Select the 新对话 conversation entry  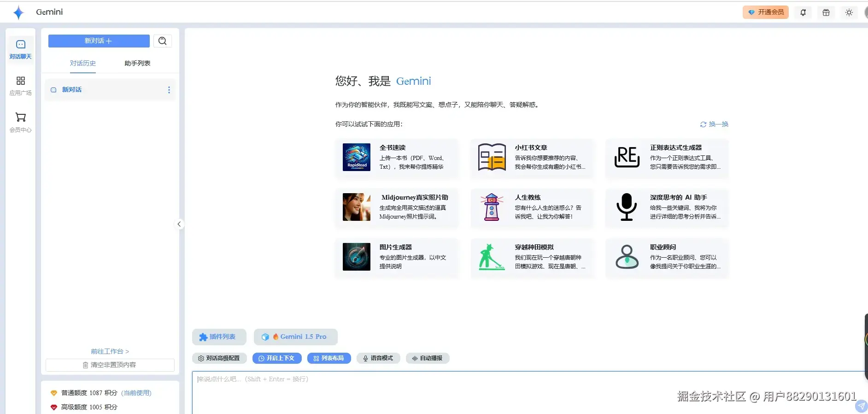(x=110, y=90)
